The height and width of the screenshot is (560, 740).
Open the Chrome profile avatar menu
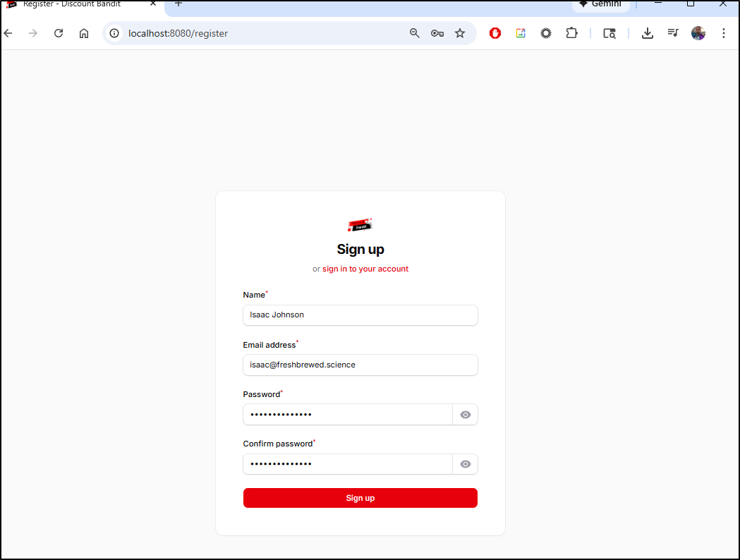[x=698, y=33]
